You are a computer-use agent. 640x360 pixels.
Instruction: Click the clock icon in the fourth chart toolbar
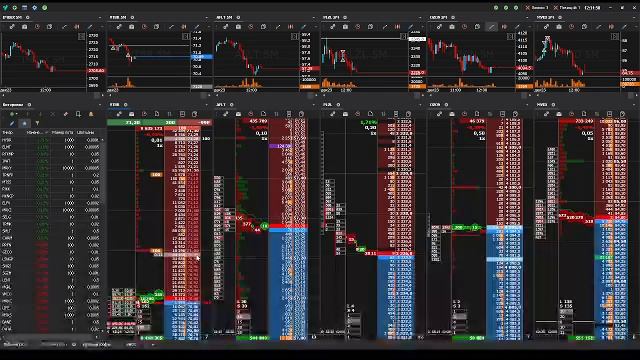coord(358,27)
